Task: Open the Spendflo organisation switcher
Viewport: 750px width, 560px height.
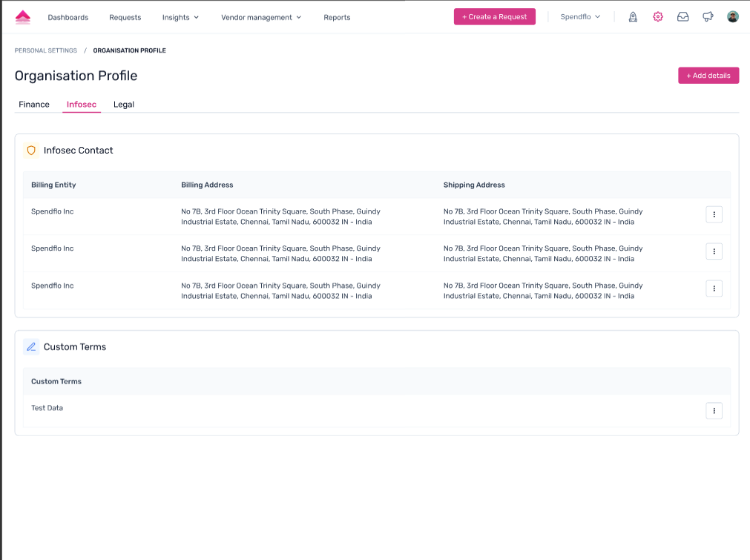Action: point(580,17)
